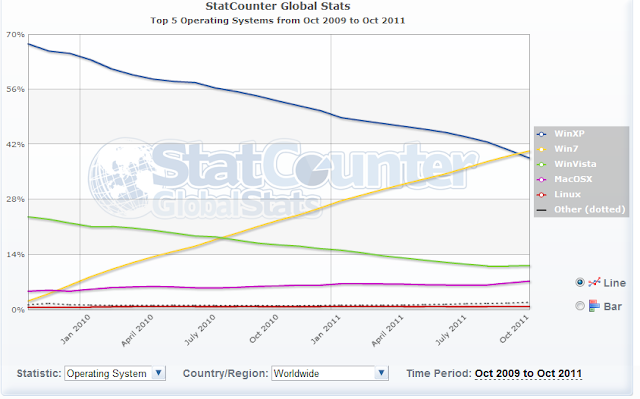Image resolution: width=640 pixels, height=399 pixels.
Task: Select the Bar chart radio button
Action: [x=580, y=306]
